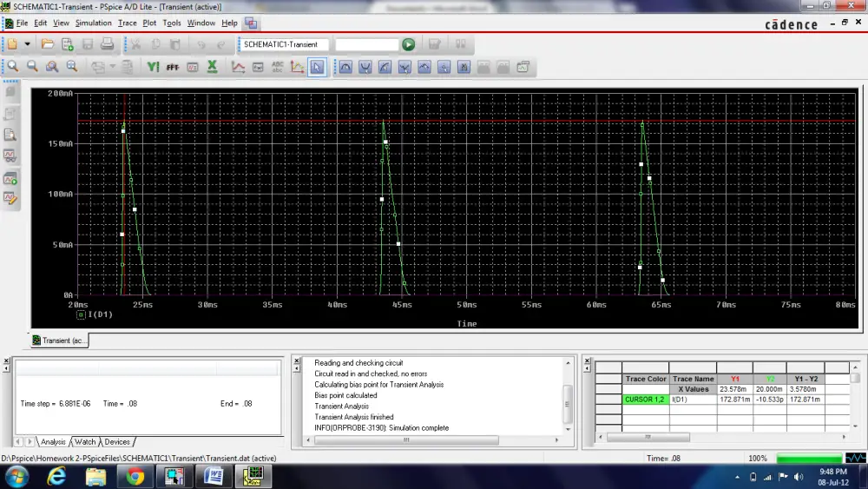Toggle the Log X Axis icon
The height and width of the screenshot is (489, 868).
click(x=212, y=67)
